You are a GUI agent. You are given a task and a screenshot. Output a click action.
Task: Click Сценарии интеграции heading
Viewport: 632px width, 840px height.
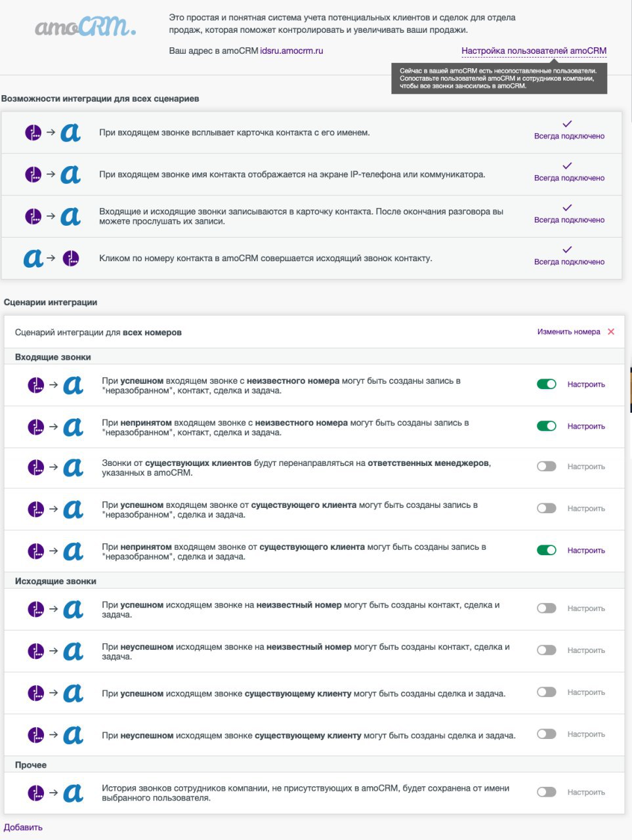click(51, 303)
